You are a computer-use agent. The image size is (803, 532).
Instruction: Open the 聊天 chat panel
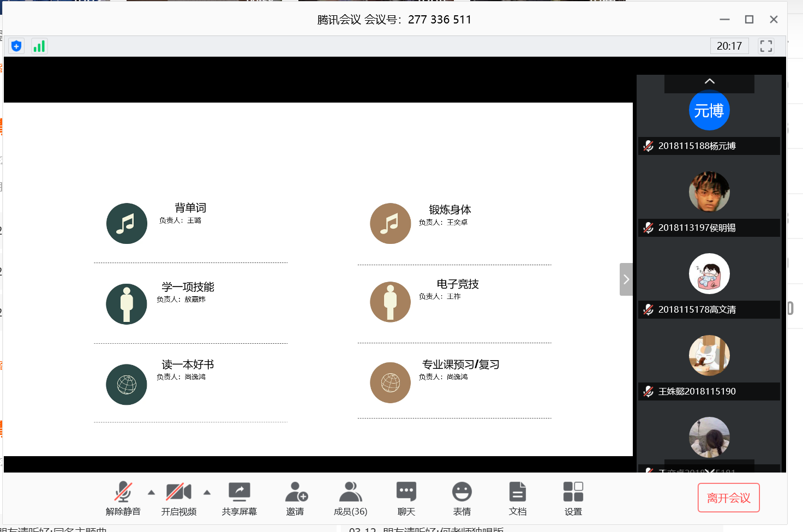(406, 498)
